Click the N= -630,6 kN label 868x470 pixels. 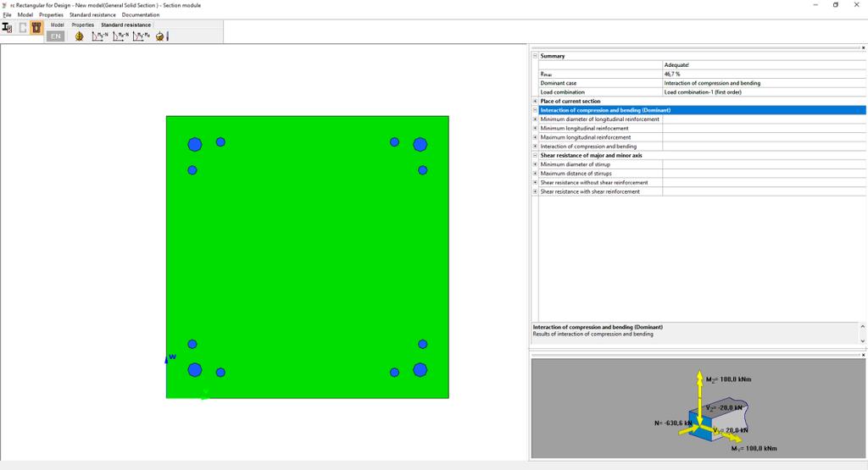pos(673,423)
